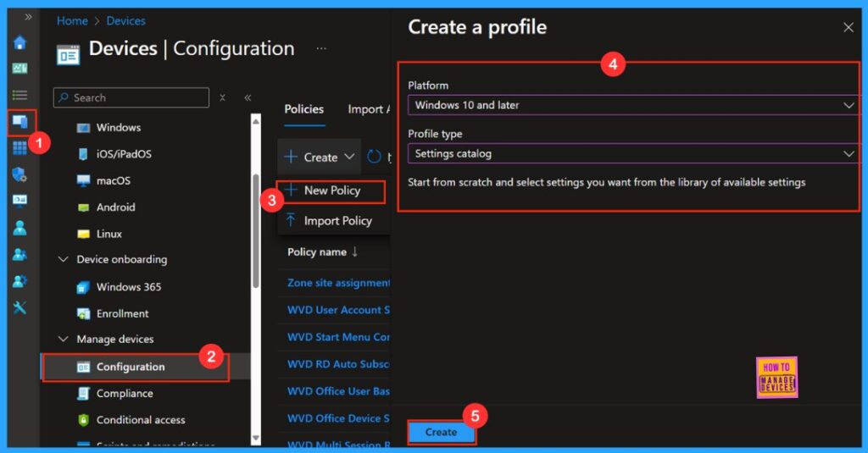
Task: Open the Profile type dropdown
Action: (x=633, y=154)
